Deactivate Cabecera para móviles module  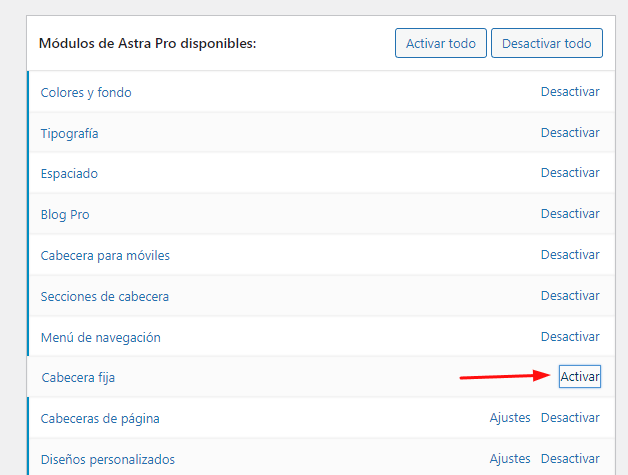click(570, 254)
